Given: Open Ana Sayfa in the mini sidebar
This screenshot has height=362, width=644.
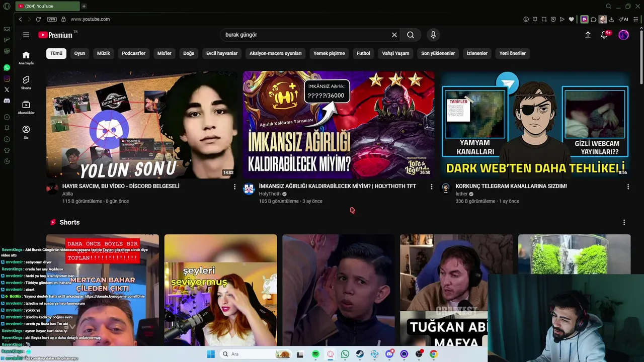Looking at the screenshot, I should point(26,58).
